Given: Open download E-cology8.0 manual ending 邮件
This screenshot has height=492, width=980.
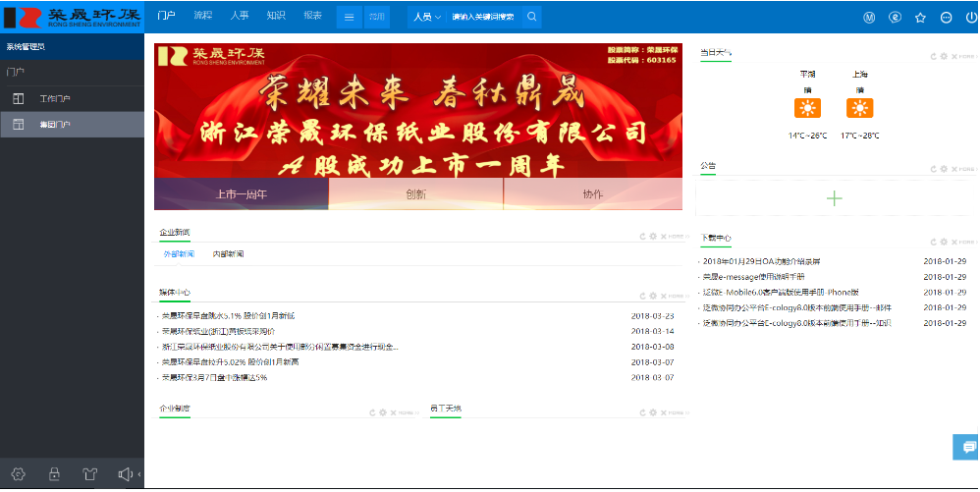Looking at the screenshot, I should point(797,307).
